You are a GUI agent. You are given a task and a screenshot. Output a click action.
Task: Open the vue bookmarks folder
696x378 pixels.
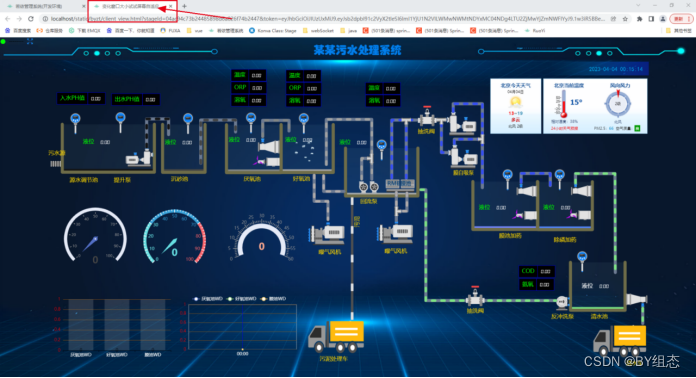coord(194,31)
